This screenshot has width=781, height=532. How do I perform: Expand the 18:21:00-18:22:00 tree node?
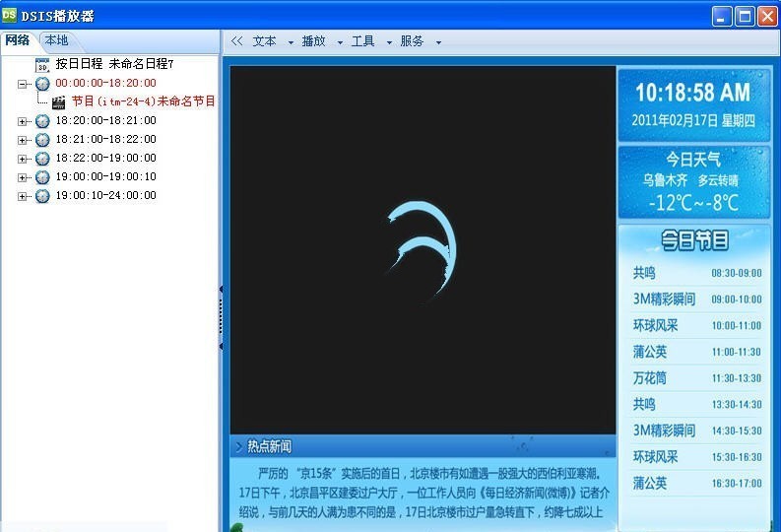23,140
